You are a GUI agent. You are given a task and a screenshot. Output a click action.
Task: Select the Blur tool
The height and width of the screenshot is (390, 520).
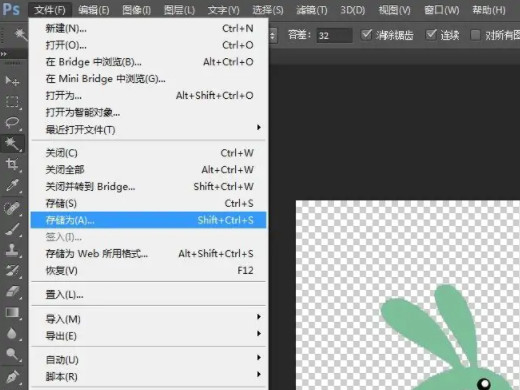tap(12, 333)
